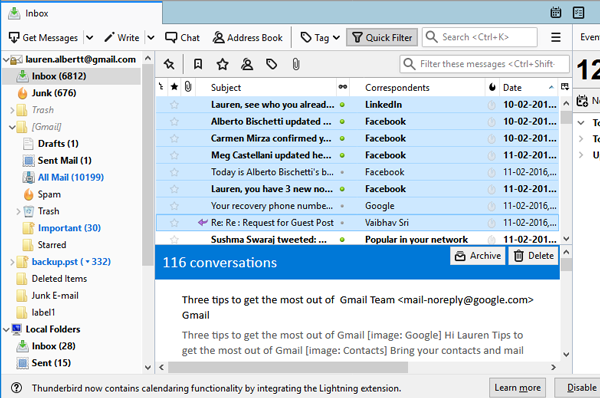This screenshot has height=398, width=600.
Task: Select the Re: Request for Guest Post message
Action: click(357, 222)
